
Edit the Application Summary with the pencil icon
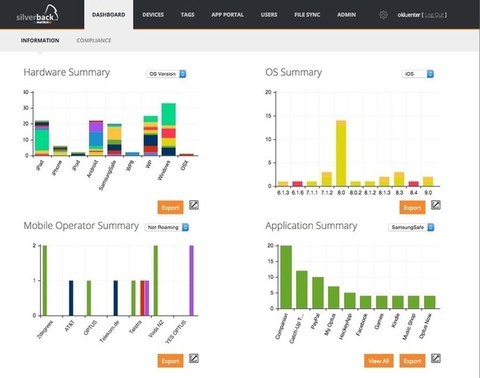[436, 358]
